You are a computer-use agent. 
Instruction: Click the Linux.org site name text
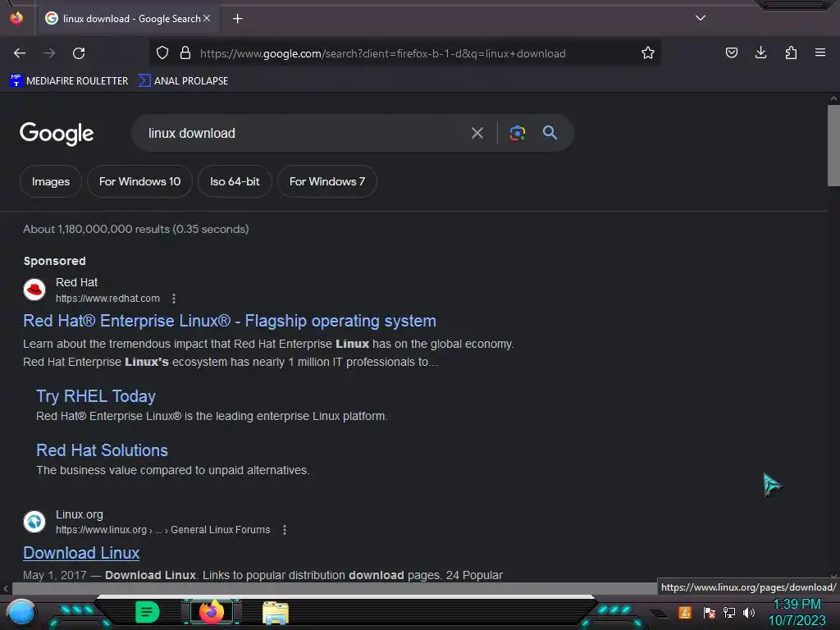click(80, 514)
